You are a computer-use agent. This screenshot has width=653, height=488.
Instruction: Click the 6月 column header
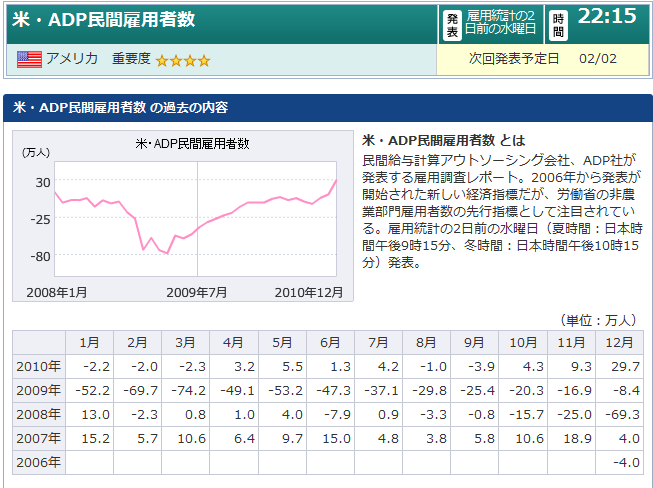[x=330, y=343]
